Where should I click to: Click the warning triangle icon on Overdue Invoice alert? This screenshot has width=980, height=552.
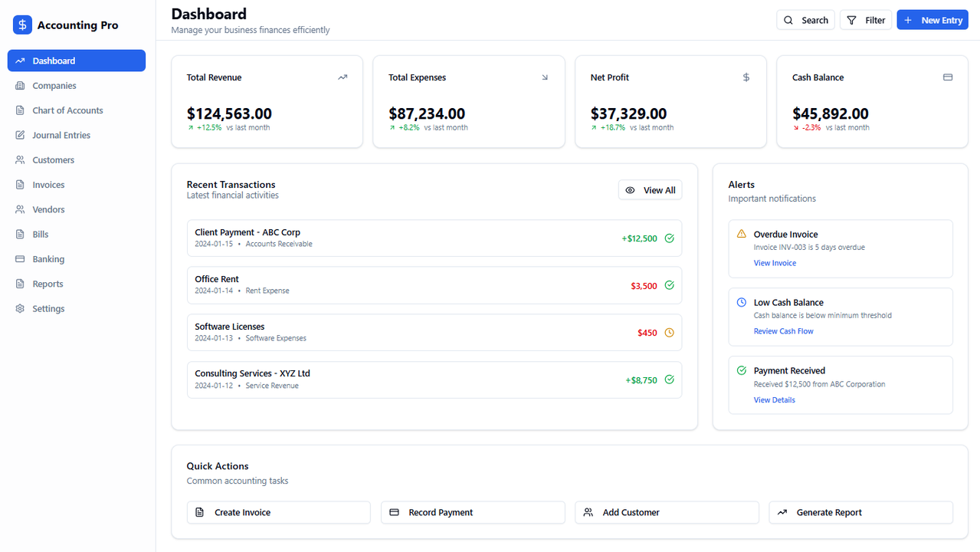(x=741, y=234)
